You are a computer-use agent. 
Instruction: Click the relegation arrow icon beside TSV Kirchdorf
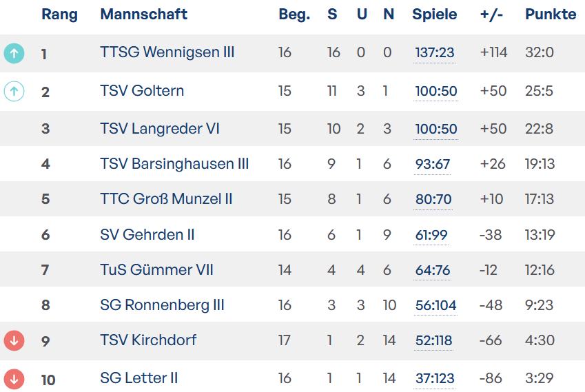[x=14, y=340]
